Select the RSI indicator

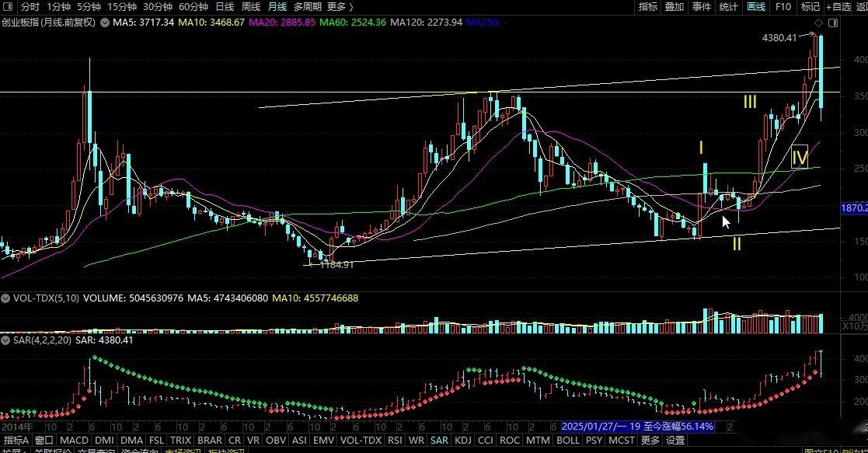[x=395, y=441]
